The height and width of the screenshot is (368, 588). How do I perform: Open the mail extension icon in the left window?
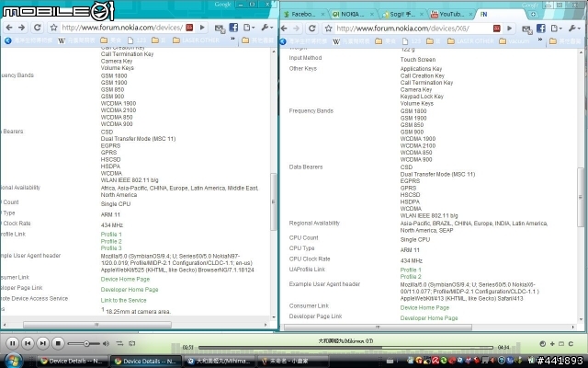click(x=220, y=28)
